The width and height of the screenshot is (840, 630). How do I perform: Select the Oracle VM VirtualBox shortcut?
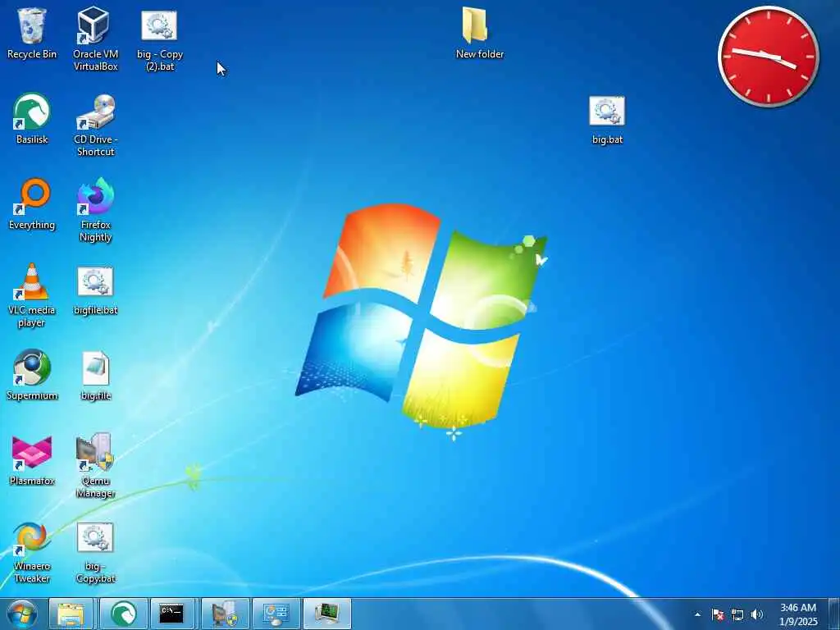95,39
